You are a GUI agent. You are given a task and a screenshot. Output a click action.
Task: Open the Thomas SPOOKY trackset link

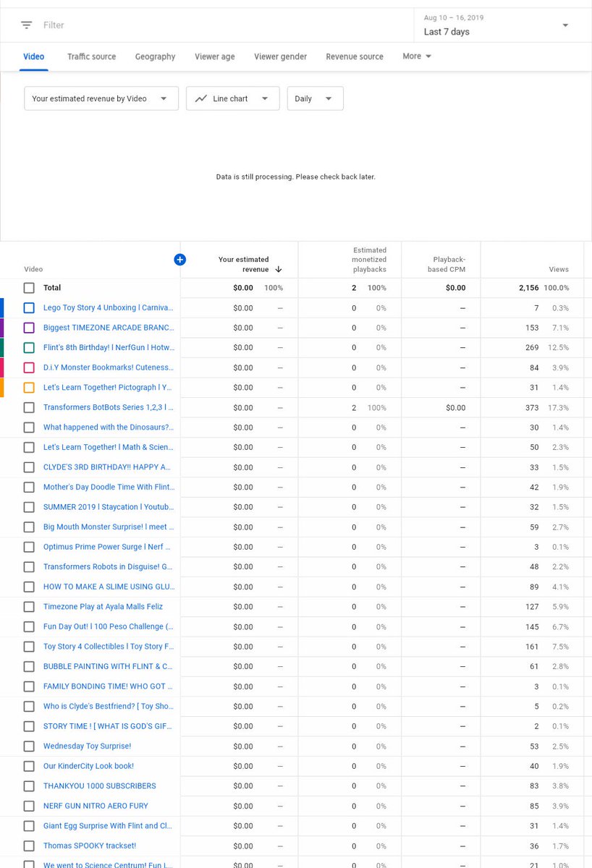pos(90,846)
